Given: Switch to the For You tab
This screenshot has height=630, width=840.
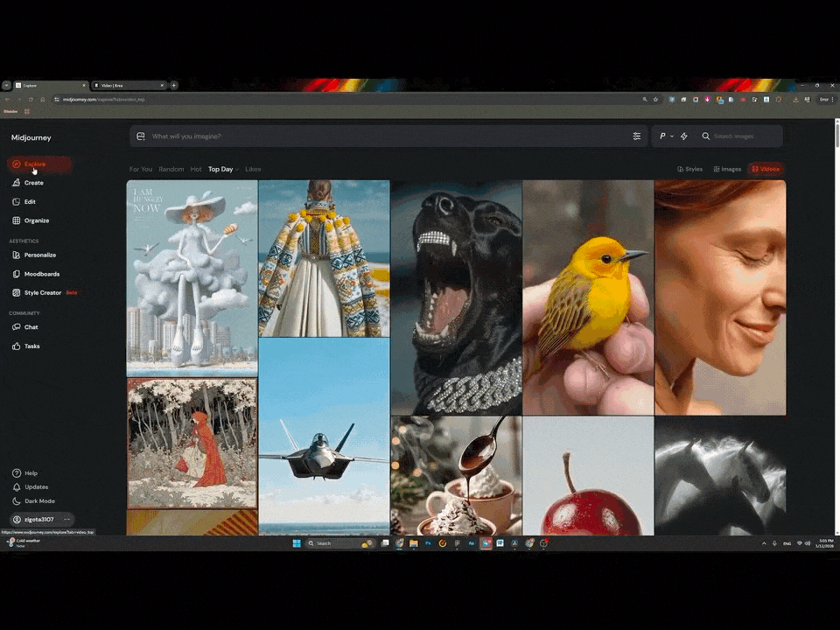Looking at the screenshot, I should tap(141, 169).
